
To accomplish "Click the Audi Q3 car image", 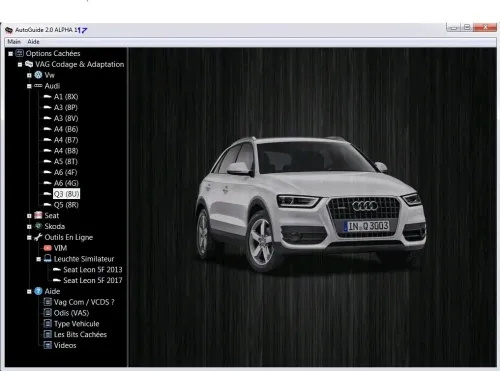I will 311,203.
